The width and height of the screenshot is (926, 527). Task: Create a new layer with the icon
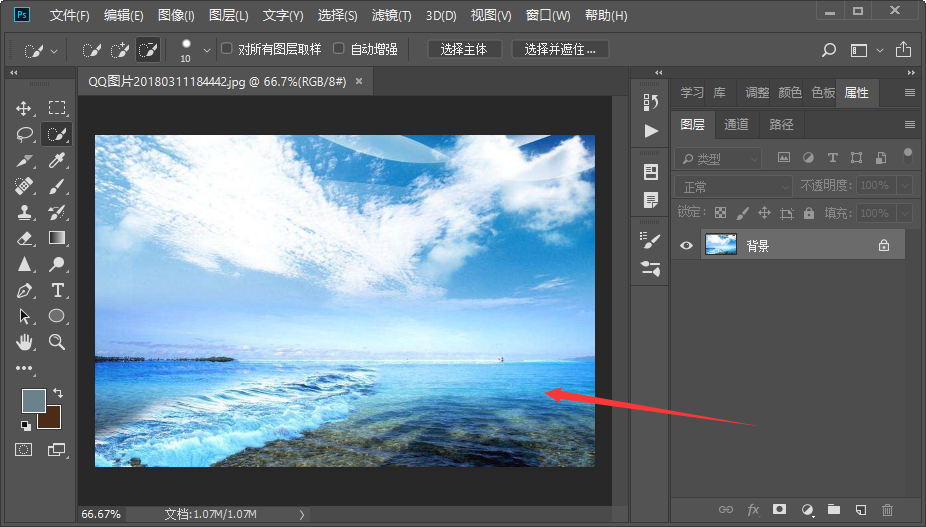(860, 509)
